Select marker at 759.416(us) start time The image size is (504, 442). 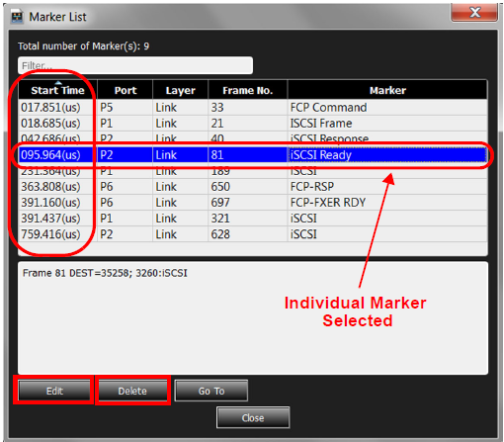[253, 234]
